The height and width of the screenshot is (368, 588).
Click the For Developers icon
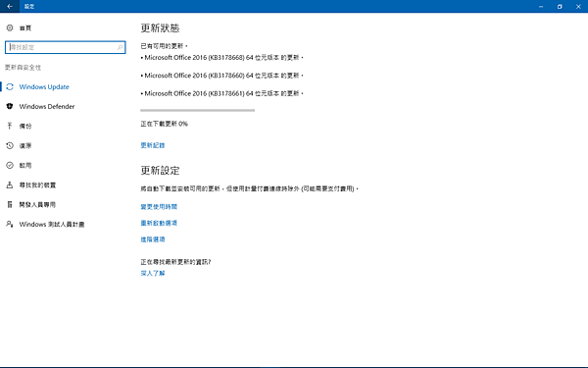pos(10,204)
